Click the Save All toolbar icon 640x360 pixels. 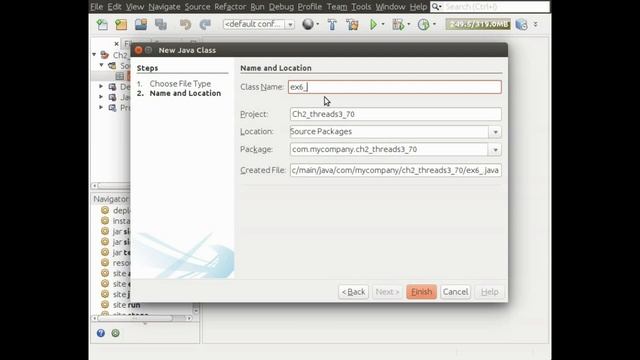(x=161, y=24)
